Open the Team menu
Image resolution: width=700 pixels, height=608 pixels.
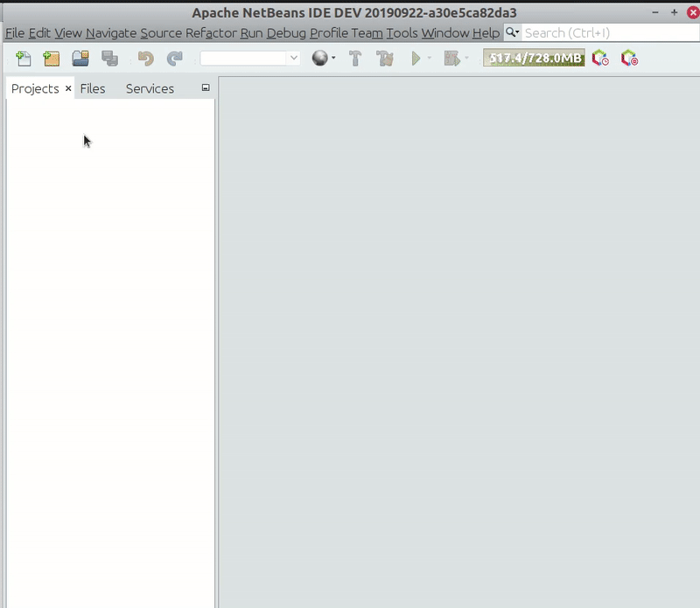[x=367, y=33]
